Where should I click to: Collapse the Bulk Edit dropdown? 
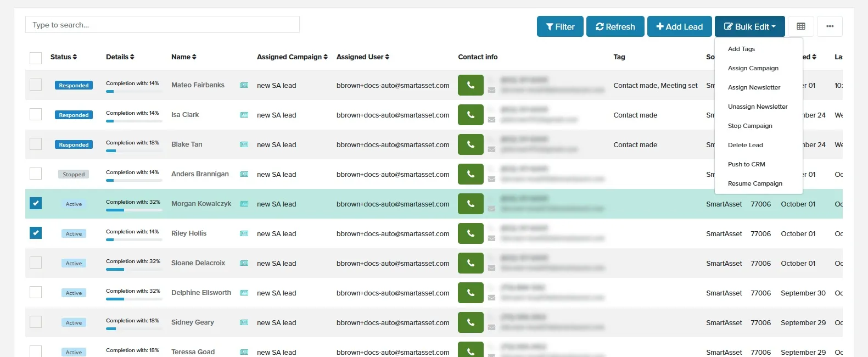point(749,26)
